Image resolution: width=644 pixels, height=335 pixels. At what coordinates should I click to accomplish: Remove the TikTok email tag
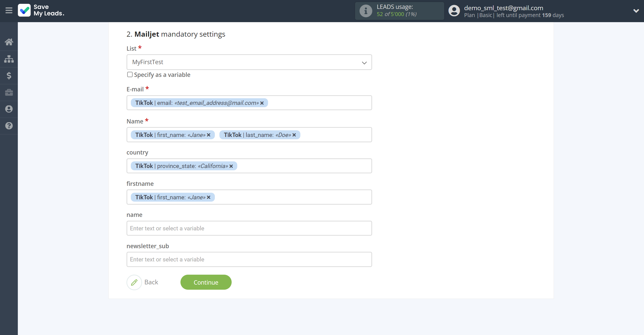pos(262,103)
